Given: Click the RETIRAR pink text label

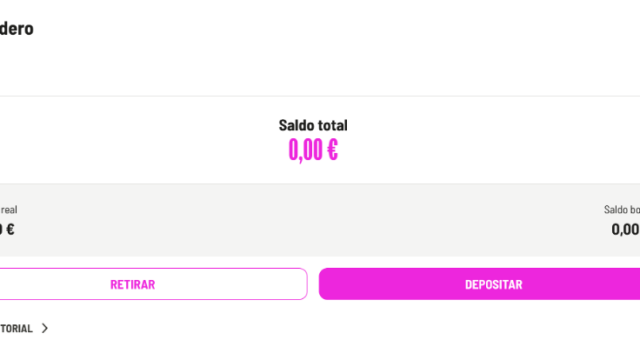Looking at the screenshot, I should pyautogui.click(x=133, y=284).
